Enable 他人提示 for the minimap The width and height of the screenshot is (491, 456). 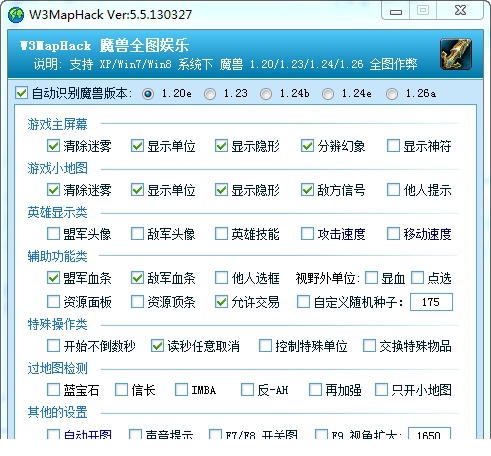[x=393, y=190]
